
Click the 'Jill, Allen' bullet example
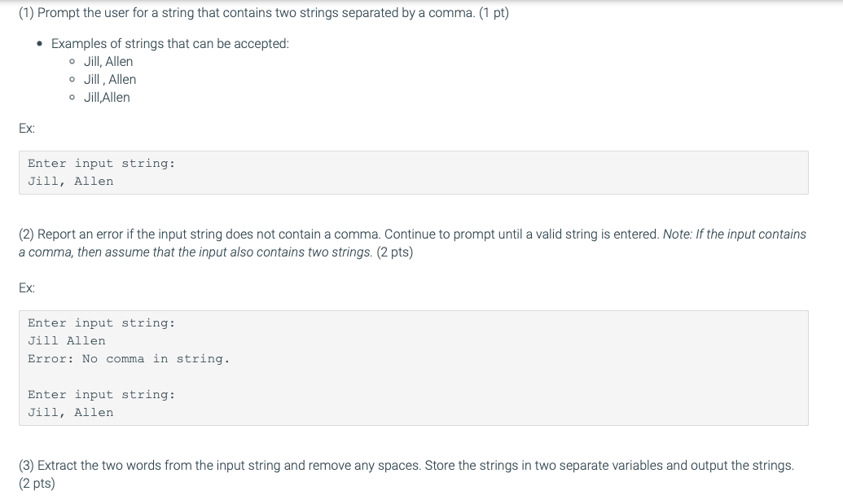coord(108,62)
